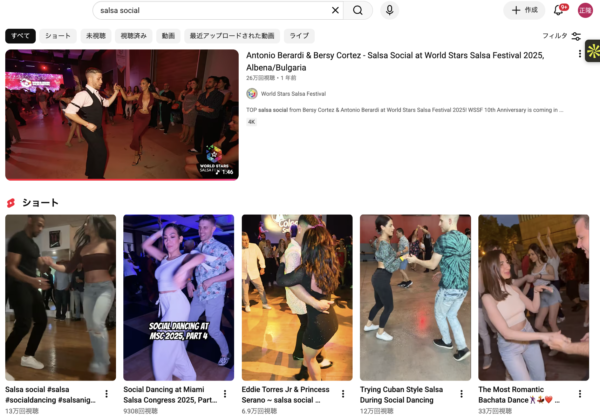Click the Eddie Torres Jr & Princess Serano title
Image resolution: width=600 pixels, height=418 pixels.
click(285, 395)
